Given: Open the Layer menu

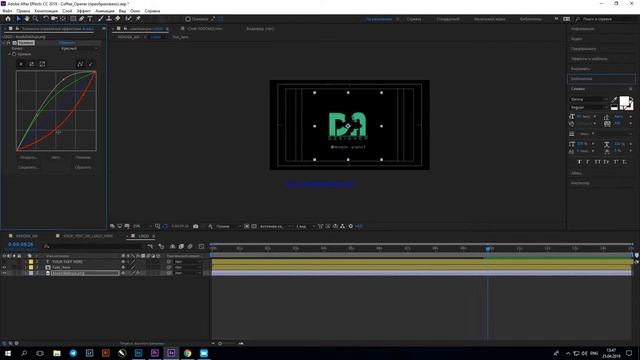Looking at the screenshot, I should 67,11.
